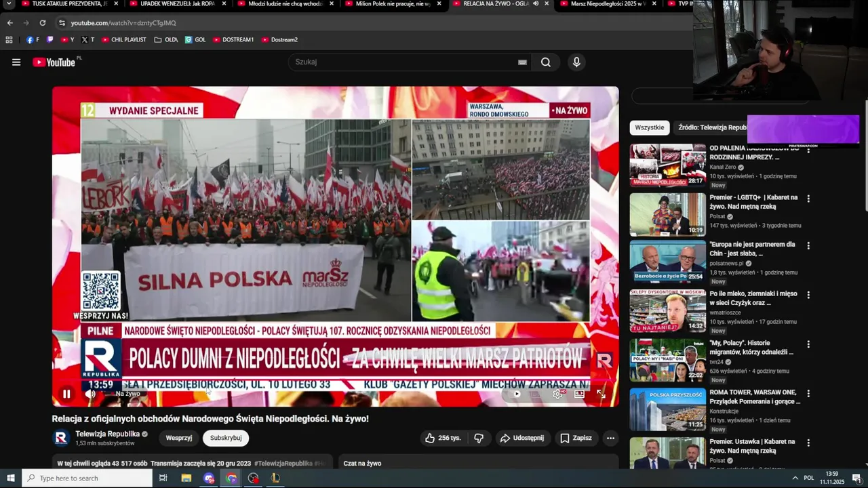Open the more actions menu beside Zapisz
Image resolution: width=868 pixels, height=488 pixels.
(610, 438)
